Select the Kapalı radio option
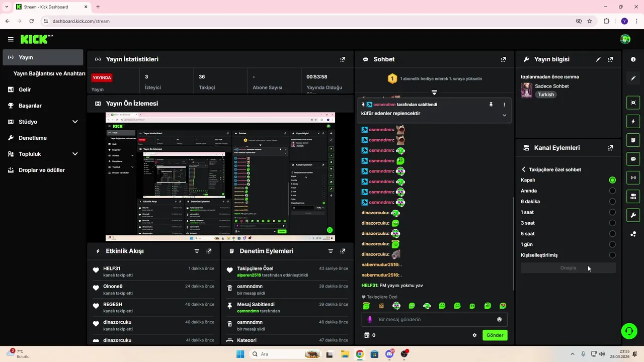Screen dimensions: 644x362 point(612,180)
